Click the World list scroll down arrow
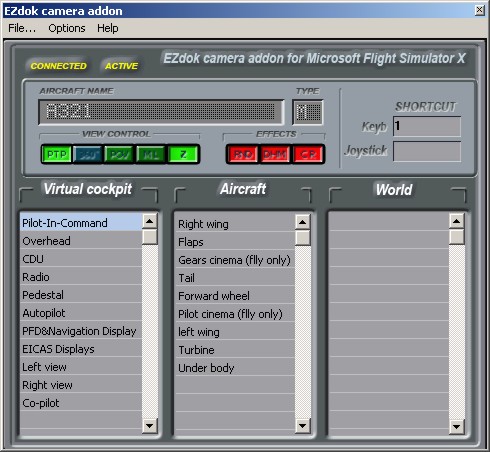Screen dimensions: 490x452 pyautogui.click(x=456, y=426)
